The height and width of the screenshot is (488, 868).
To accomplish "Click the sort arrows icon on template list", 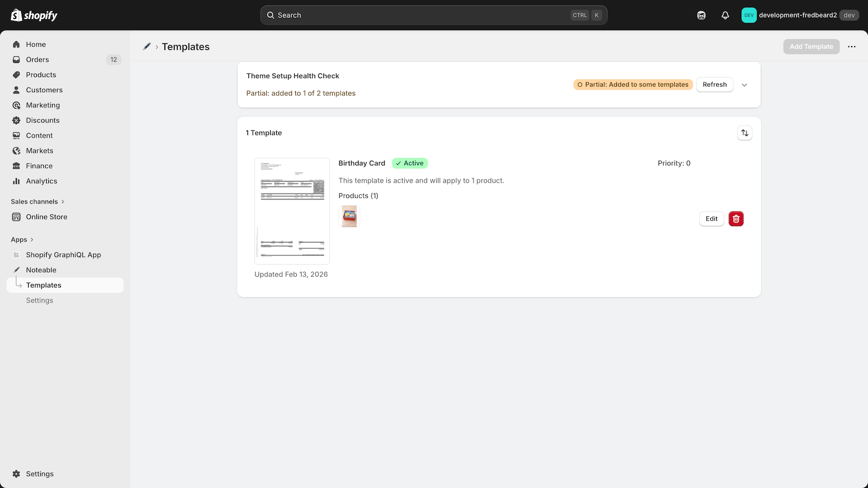I will (x=744, y=132).
